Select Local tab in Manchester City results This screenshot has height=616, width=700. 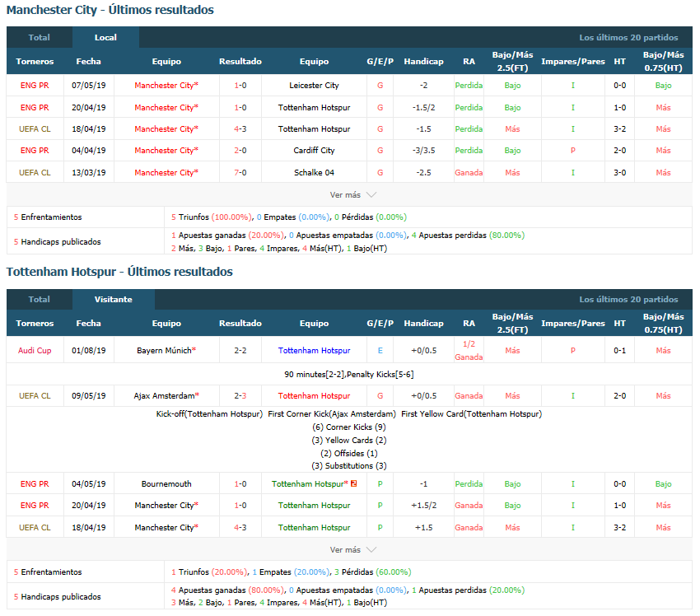[105, 38]
